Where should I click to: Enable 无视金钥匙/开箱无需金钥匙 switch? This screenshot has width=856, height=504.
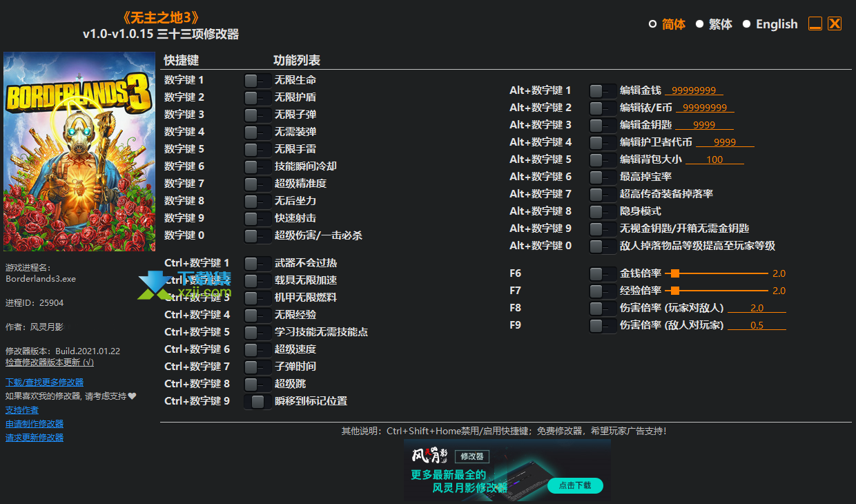coord(603,229)
